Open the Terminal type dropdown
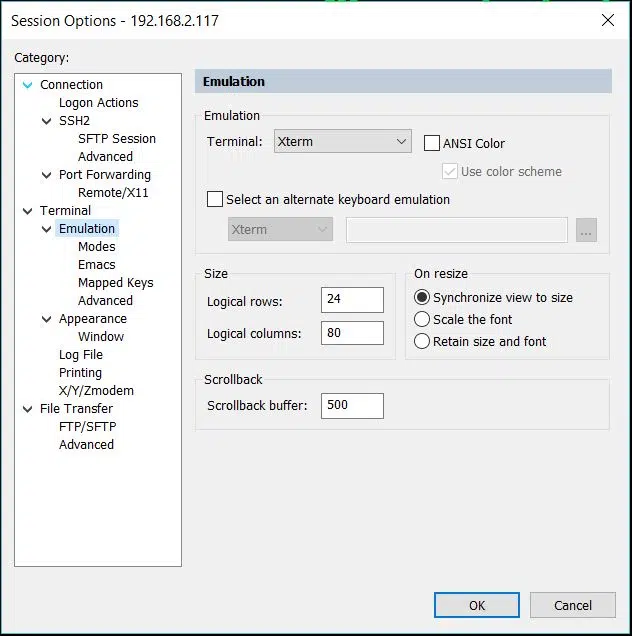The image size is (632, 636). tap(343, 141)
